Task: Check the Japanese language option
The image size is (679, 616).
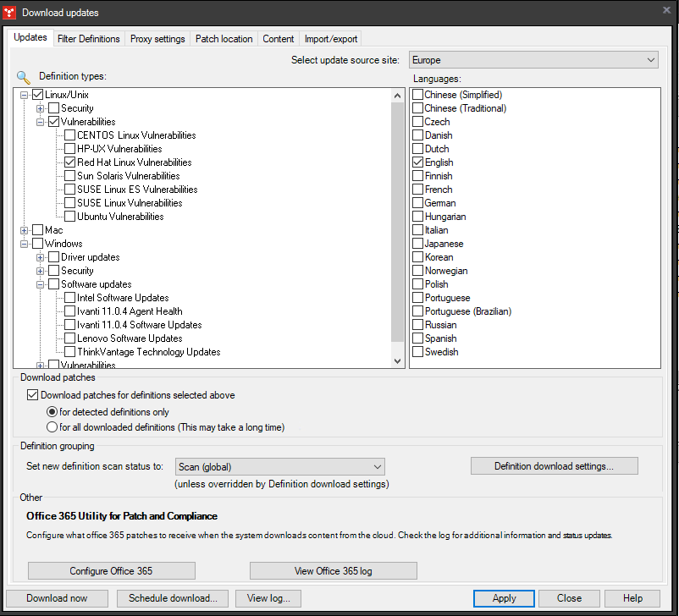Action: 417,243
